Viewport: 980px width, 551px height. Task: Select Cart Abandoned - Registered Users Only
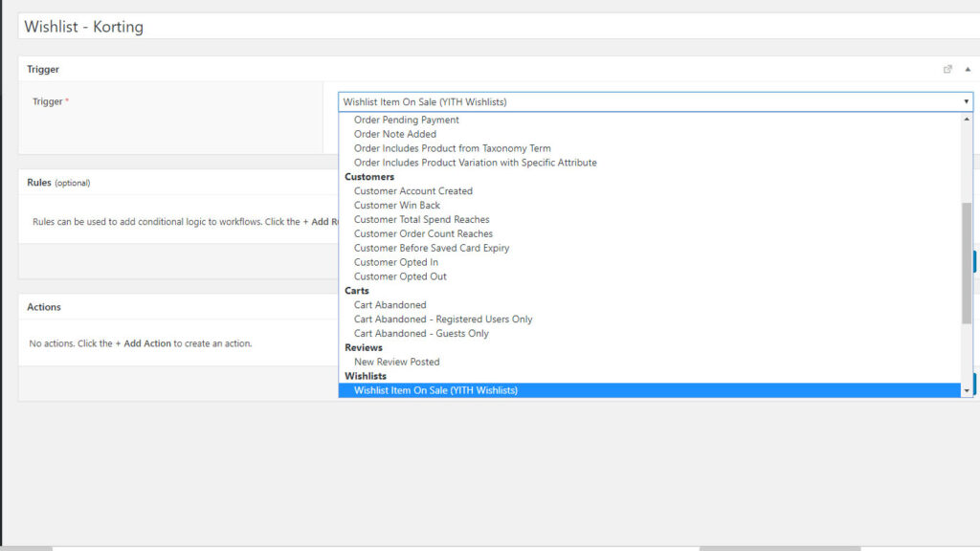443,320
